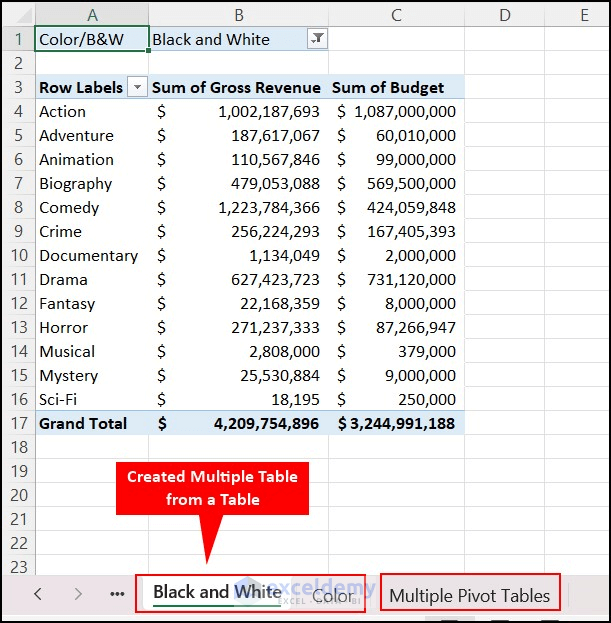
Task: Select the Biography row label
Action: (x=75, y=184)
